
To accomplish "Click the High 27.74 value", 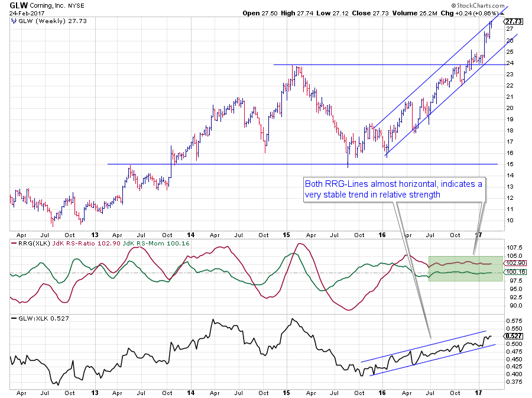I will (297, 13).
